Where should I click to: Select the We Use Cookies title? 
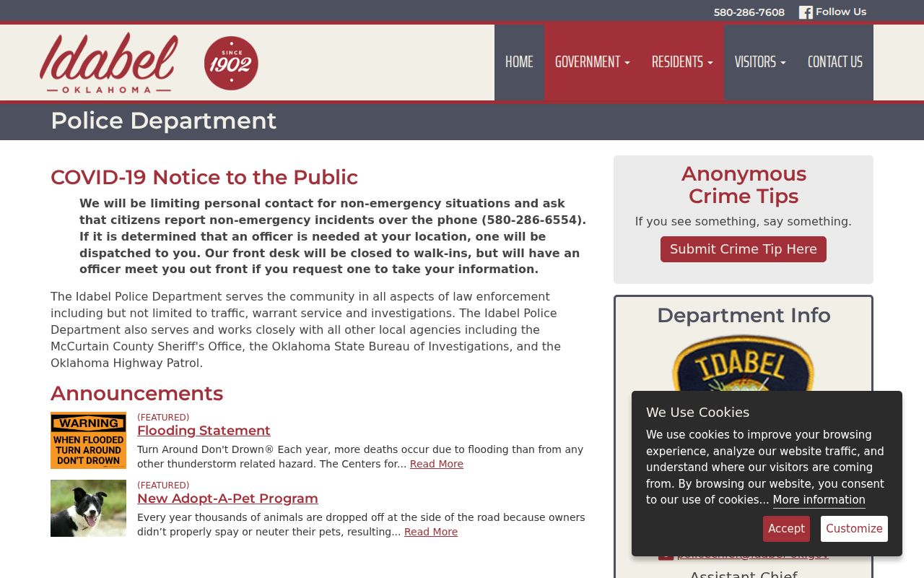tap(697, 413)
